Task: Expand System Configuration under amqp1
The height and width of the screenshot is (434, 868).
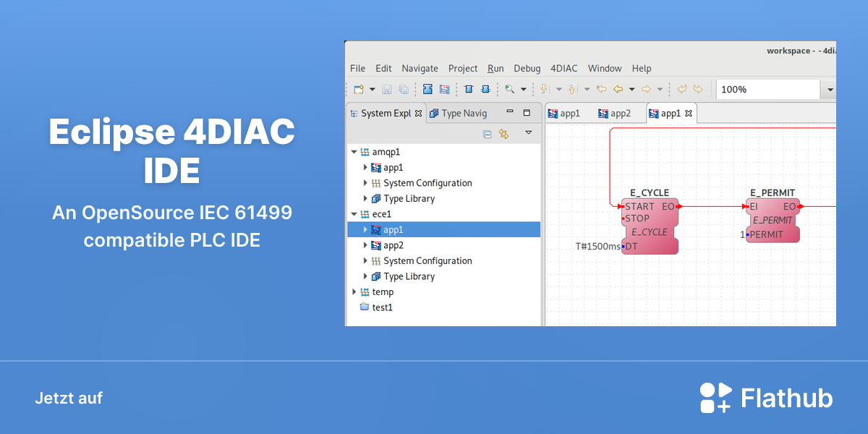Action: [365, 183]
